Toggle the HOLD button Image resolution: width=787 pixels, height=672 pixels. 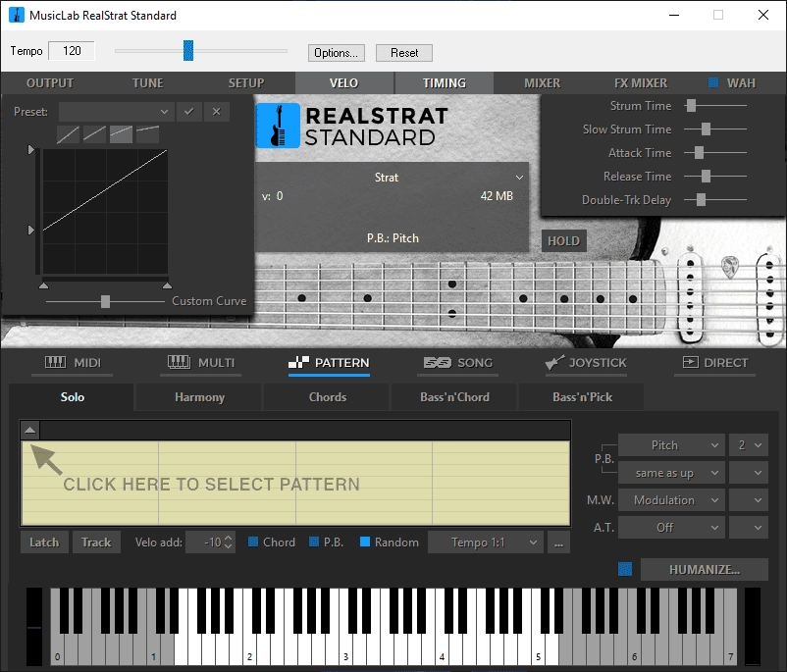click(x=563, y=241)
